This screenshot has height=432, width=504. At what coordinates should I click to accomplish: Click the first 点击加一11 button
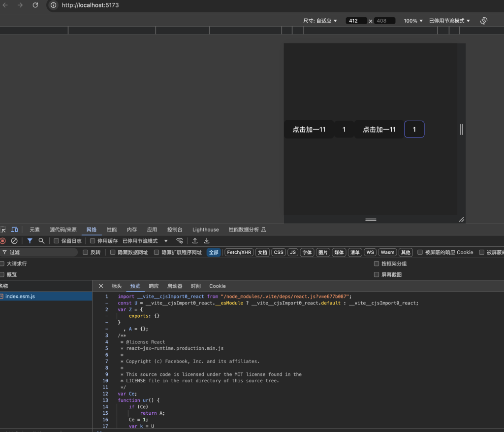(309, 130)
